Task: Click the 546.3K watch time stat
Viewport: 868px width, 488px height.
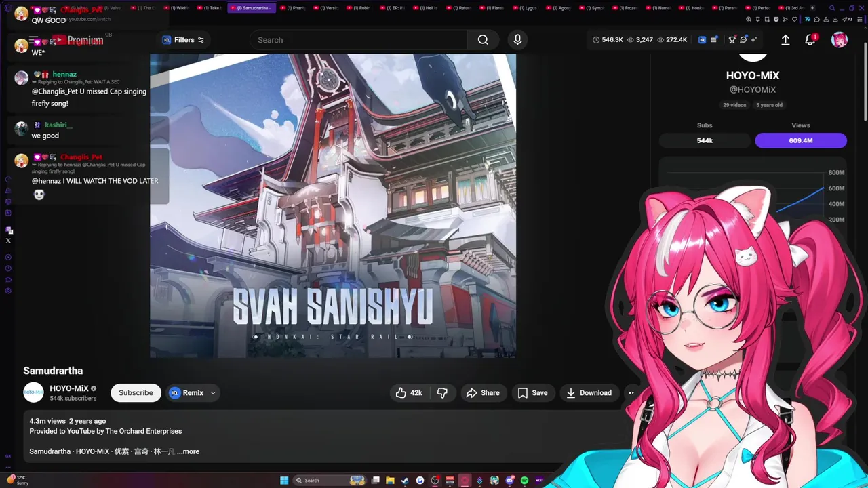Action: point(608,40)
